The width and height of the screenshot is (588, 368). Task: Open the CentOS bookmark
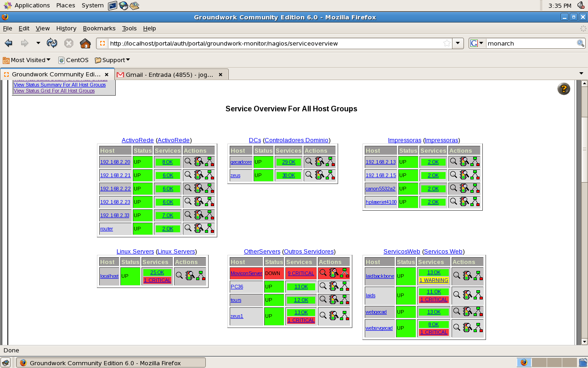[73, 60]
